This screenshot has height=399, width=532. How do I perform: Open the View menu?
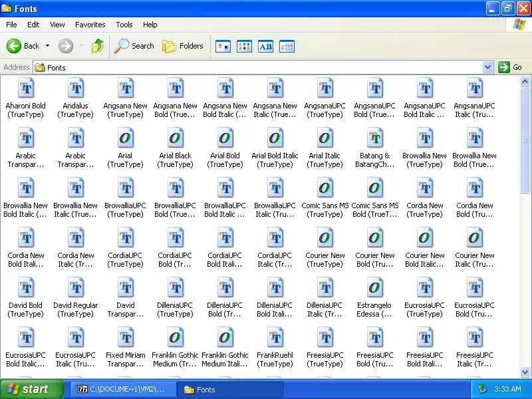57,25
